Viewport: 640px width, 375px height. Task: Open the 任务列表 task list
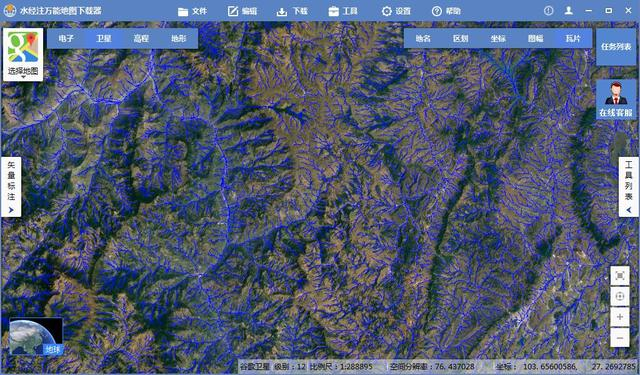click(x=616, y=47)
